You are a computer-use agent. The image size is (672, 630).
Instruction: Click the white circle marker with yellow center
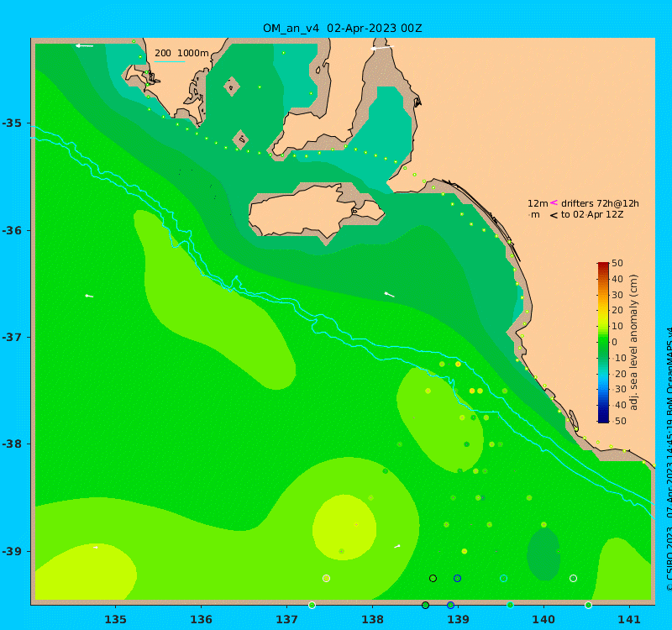[x=326, y=579]
